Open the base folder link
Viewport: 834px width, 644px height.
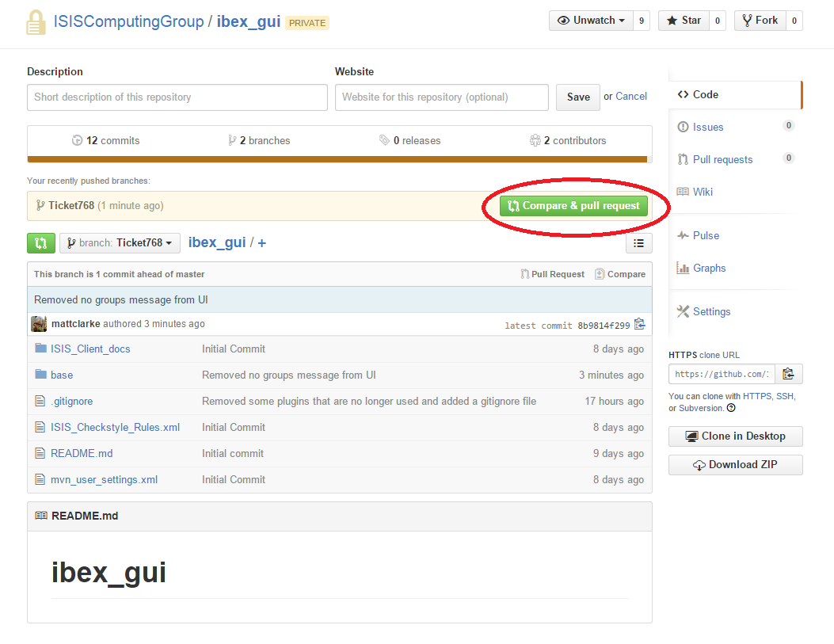coord(62,375)
